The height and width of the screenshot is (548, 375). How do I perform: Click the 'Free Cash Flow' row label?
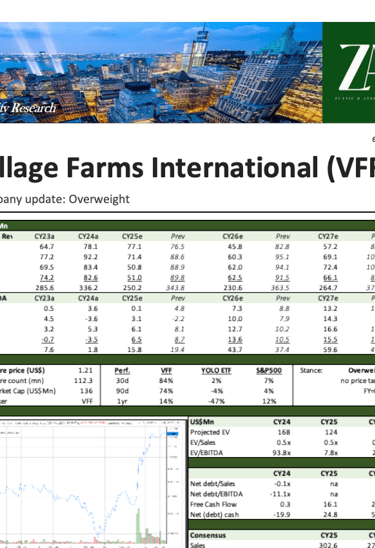[x=213, y=504]
